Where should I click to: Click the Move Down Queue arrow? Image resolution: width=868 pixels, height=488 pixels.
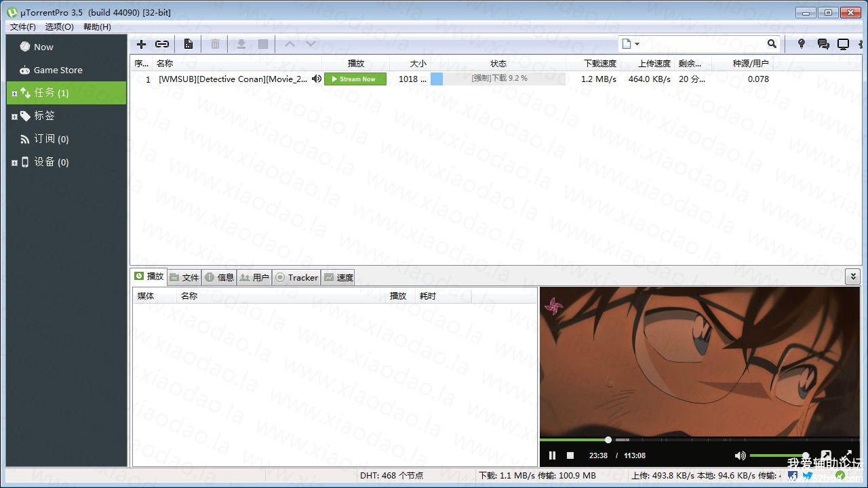point(311,44)
